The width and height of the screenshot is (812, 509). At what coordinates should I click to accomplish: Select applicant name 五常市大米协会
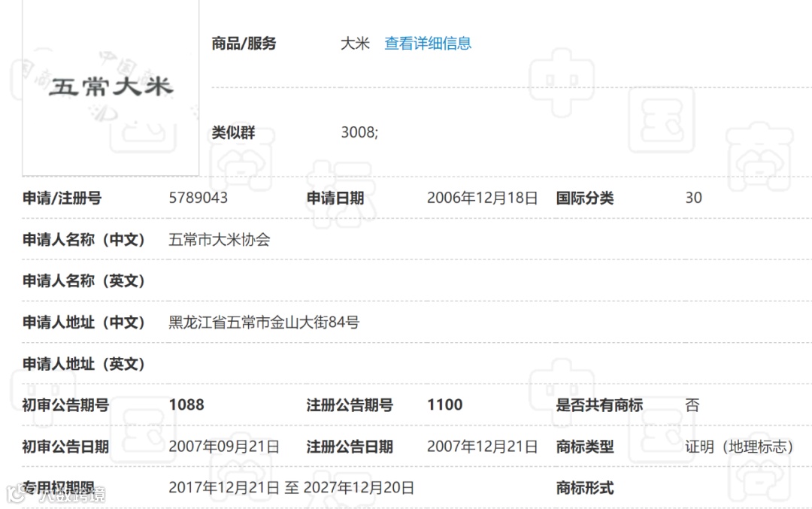tap(219, 239)
